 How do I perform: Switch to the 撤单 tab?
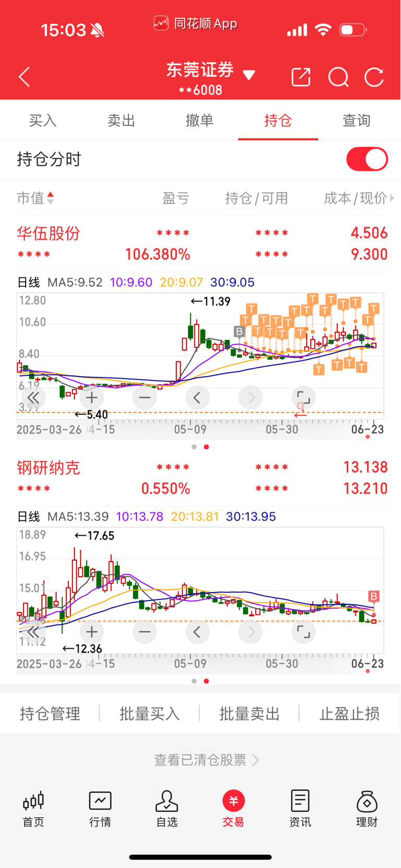(x=200, y=120)
